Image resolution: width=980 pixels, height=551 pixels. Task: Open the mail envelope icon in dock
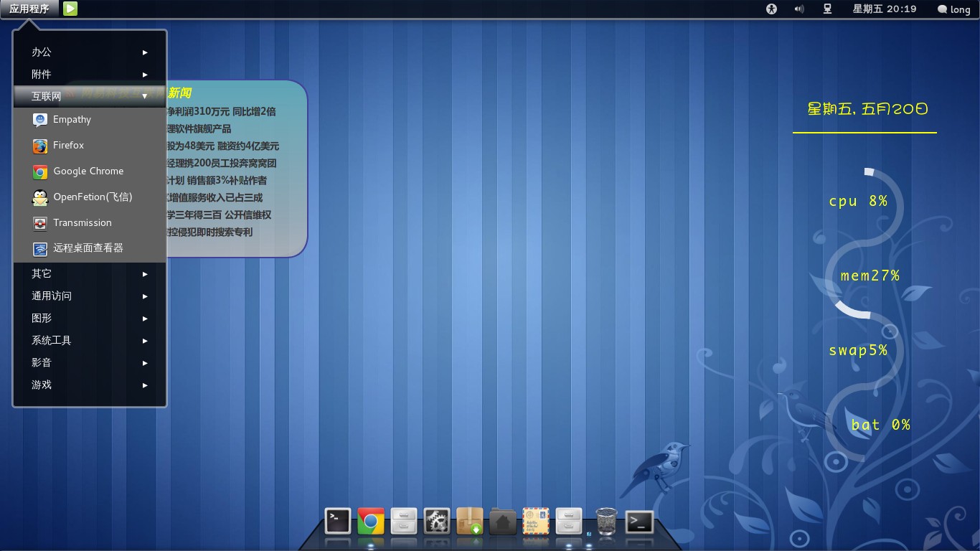point(536,522)
